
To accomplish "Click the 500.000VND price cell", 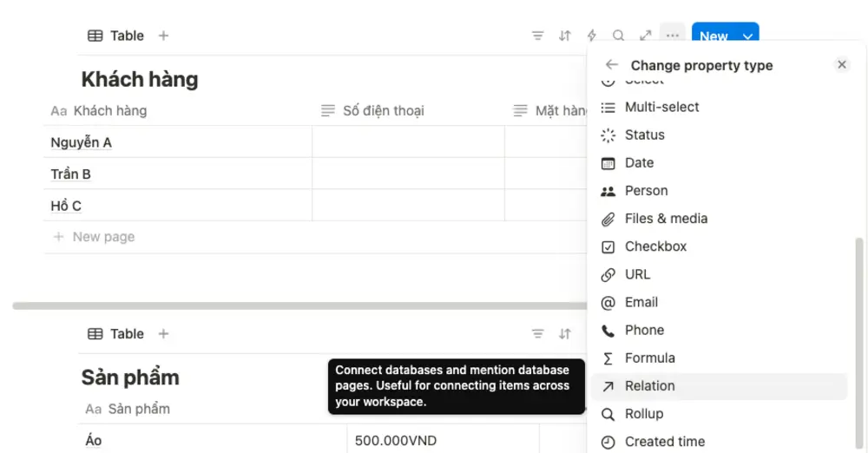I will click(x=444, y=441).
